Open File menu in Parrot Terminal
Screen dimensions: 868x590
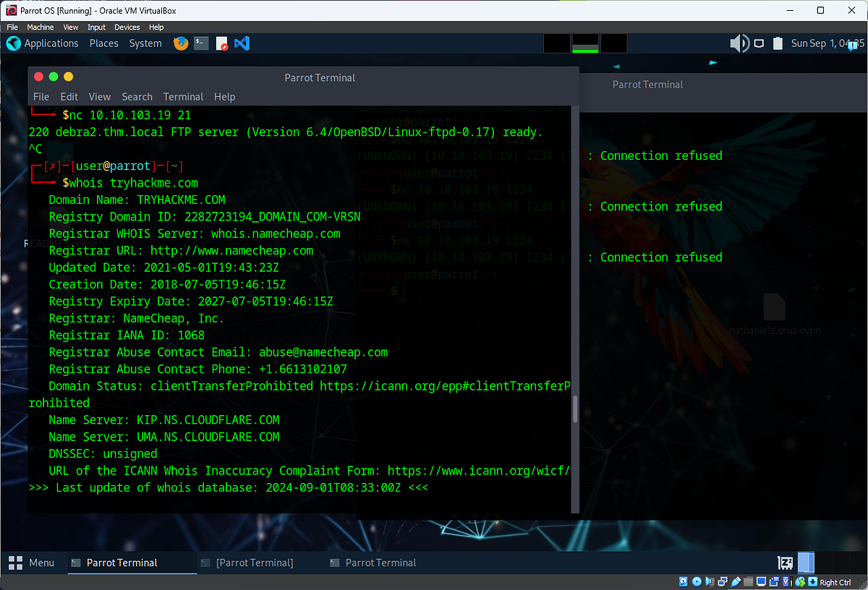(41, 96)
